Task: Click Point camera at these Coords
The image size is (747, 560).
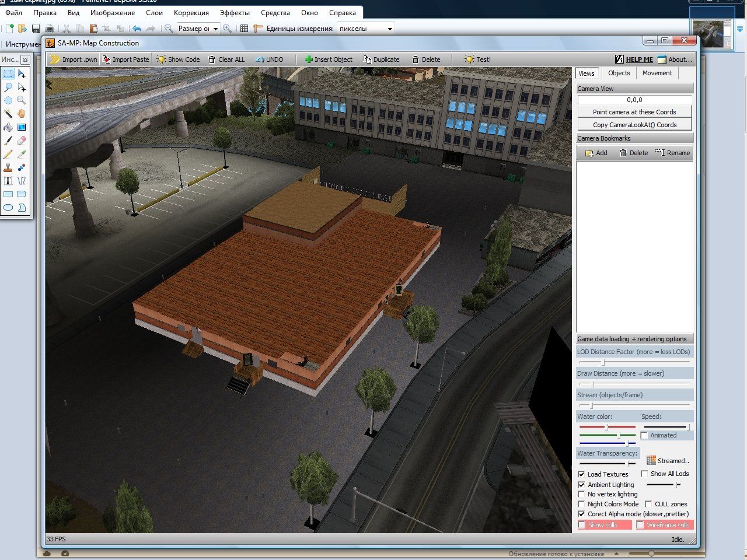Action: 634,112
